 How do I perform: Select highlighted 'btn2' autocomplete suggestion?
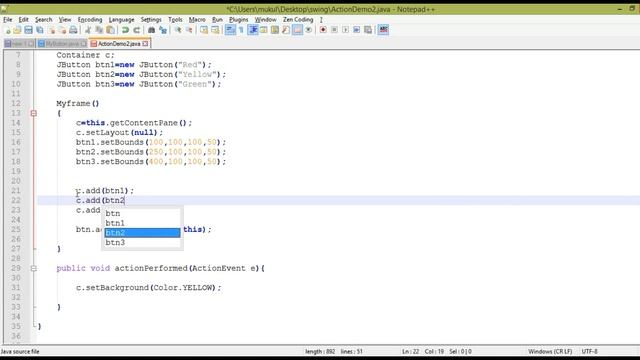[x=142, y=233]
